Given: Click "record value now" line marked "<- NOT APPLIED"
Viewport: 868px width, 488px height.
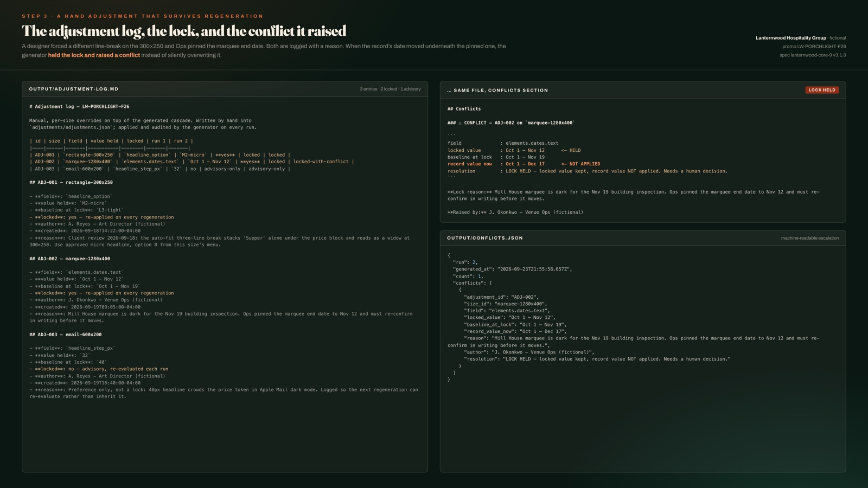Looking at the screenshot, I should (524, 164).
